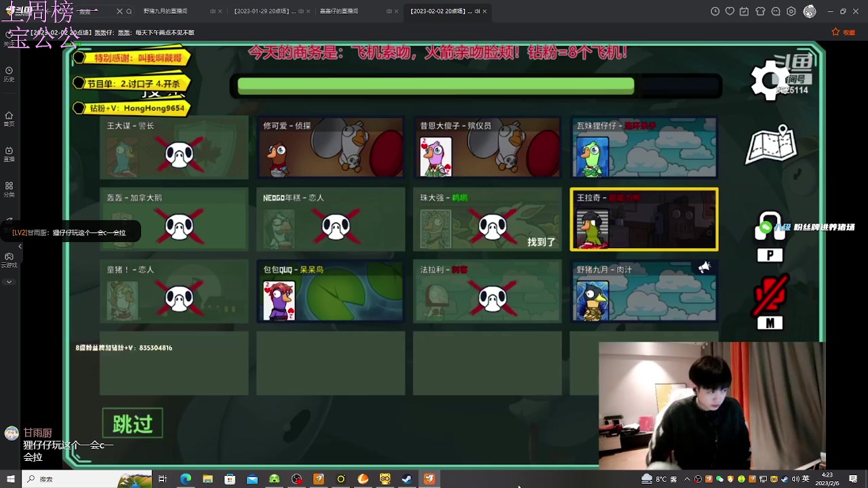This screenshot has width=868, height=488.
Task: Open Steam from the taskbar
Action: tap(407, 479)
